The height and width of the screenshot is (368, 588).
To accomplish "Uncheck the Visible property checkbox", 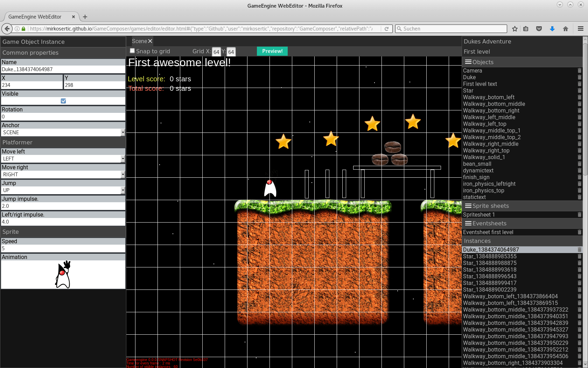I will coord(63,101).
